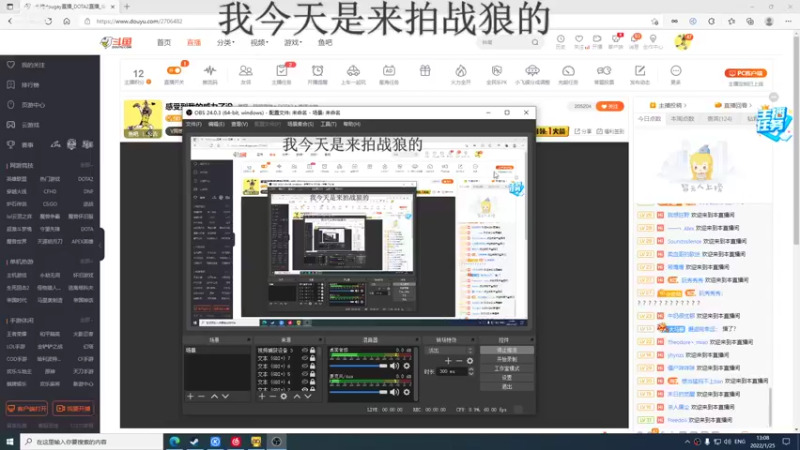The height and width of the screenshot is (450, 800).
Task: Open the speedometer gauge icon
Action: click(568, 71)
